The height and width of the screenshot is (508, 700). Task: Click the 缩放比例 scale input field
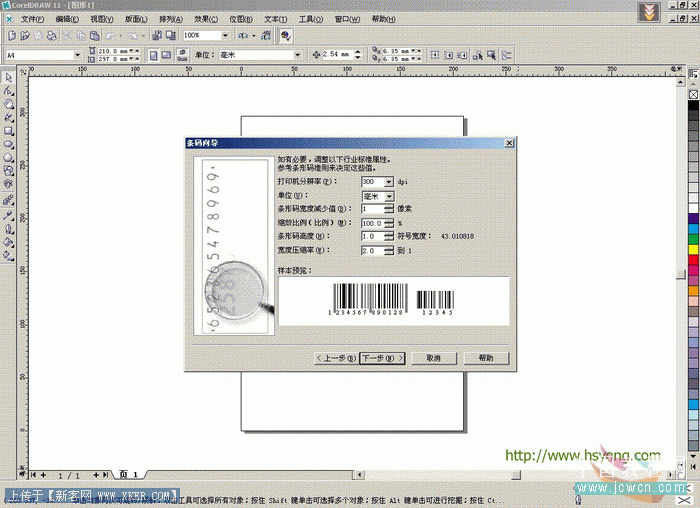pyautogui.click(x=371, y=223)
